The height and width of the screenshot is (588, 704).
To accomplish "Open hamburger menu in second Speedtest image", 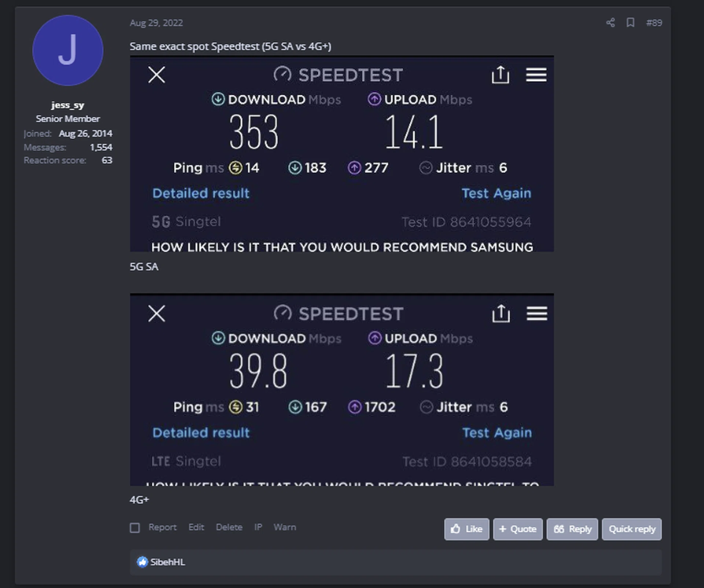I will [x=537, y=314].
